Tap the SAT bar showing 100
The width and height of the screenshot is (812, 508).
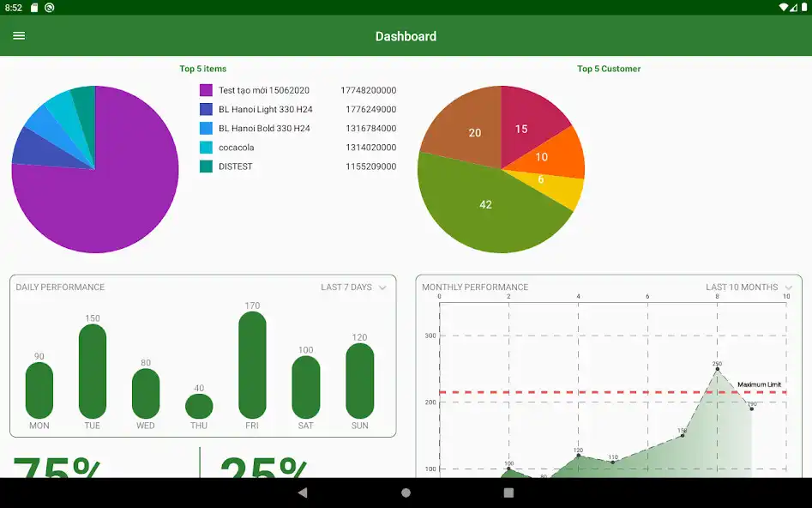click(306, 387)
